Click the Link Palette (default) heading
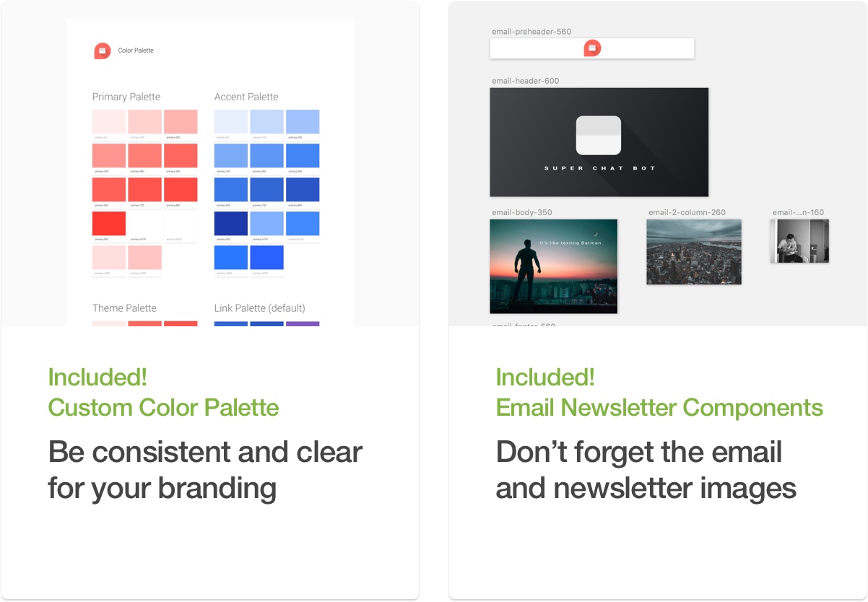 tap(260, 308)
